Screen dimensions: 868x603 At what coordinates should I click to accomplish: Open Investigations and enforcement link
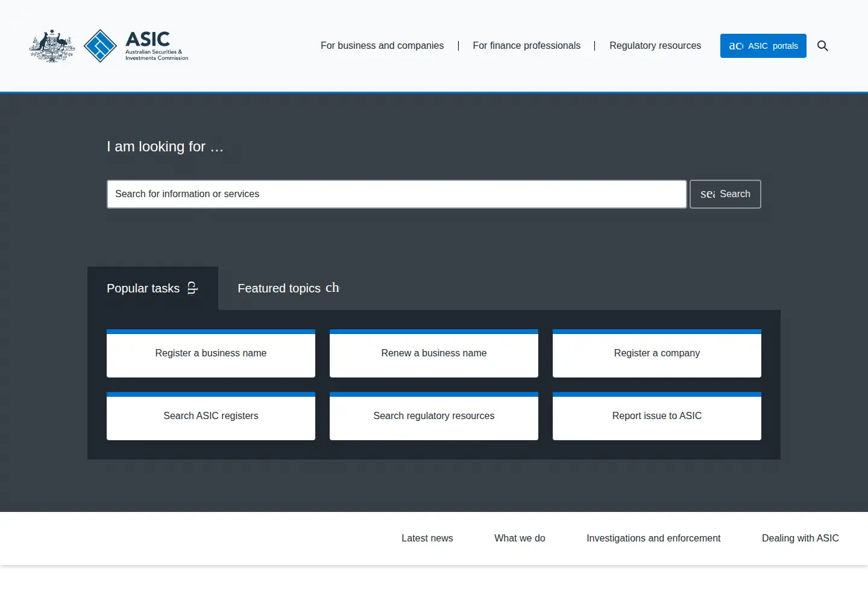(x=653, y=538)
